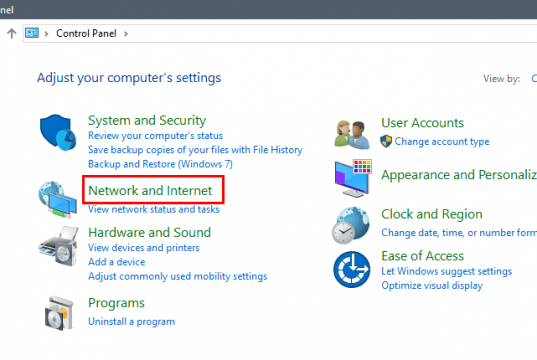Click the Ease of Access icon
The height and width of the screenshot is (360, 537).
(352, 269)
